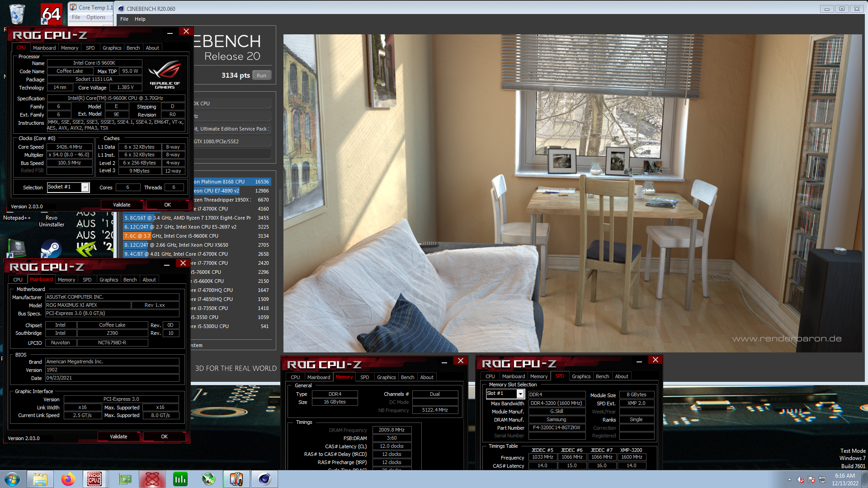Image resolution: width=868 pixels, height=488 pixels.
Task: Show hidden system tray icons
Action: pos(789,479)
